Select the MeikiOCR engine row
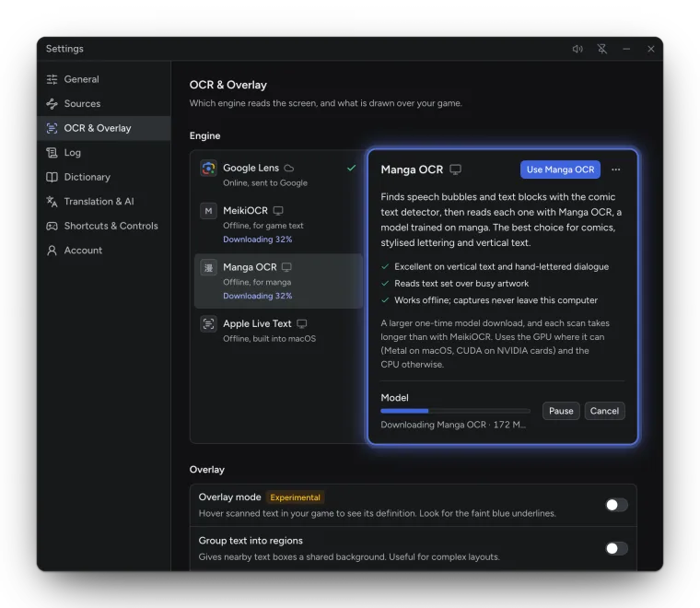Viewport: 700px width, 608px height. (x=278, y=225)
